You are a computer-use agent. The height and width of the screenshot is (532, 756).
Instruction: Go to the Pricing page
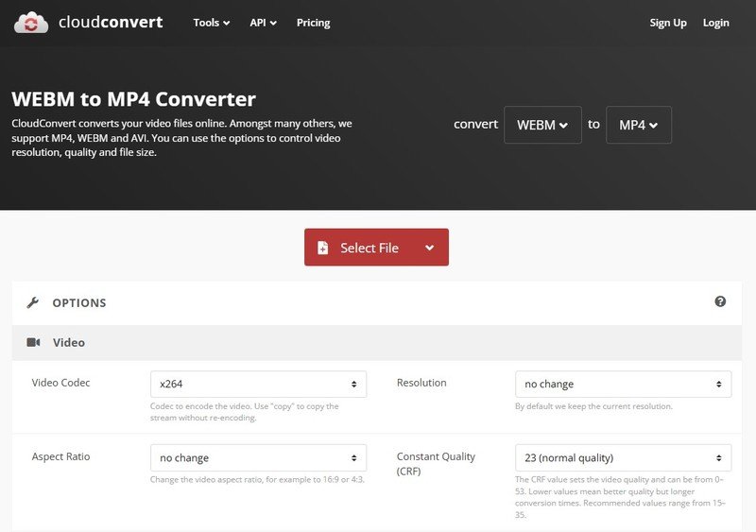(314, 23)
